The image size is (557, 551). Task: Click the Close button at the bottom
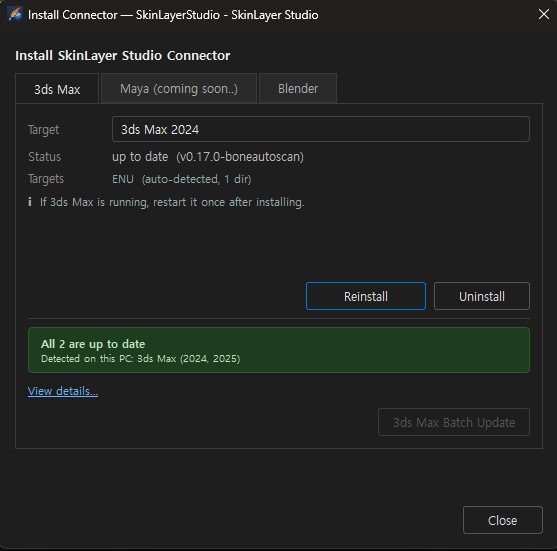(x=503, y=520)
